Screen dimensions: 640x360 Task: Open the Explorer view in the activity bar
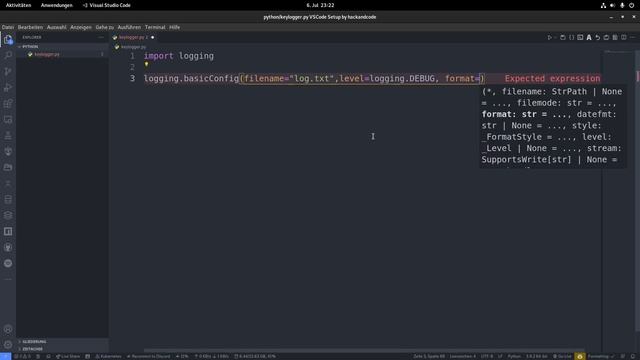8,39
